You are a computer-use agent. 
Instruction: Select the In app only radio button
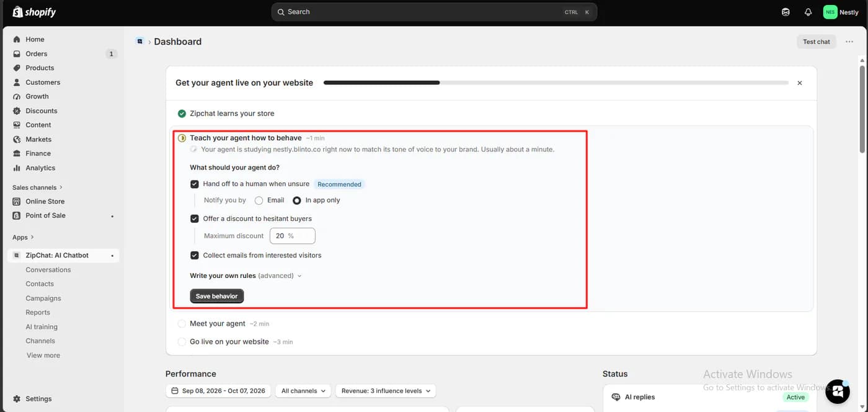coord(297,200)
